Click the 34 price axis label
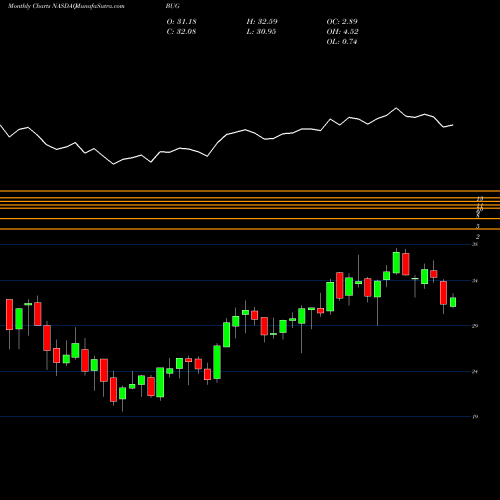The image size is (500, 500). 475,281
